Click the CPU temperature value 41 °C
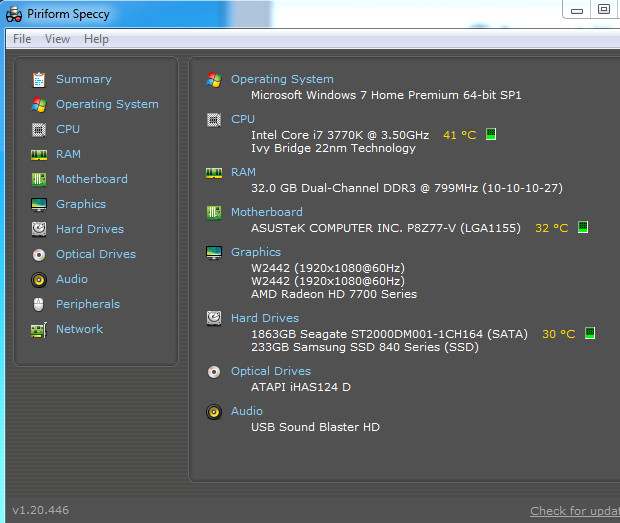The height and width of the screenshot is (523, 620). (x=459, y=135)
